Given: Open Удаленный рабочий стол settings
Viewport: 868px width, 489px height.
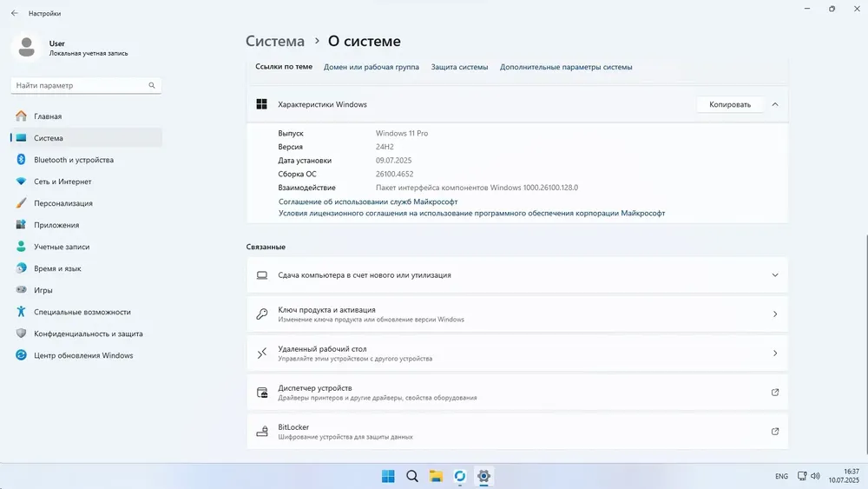Looking at the screenshot, I should coord(517,354).
